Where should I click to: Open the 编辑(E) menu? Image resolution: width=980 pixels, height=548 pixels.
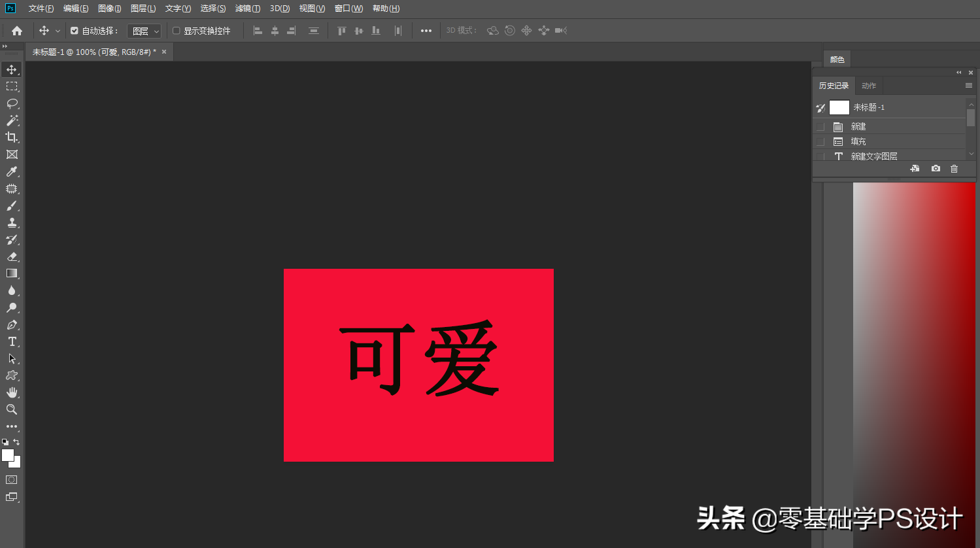click(76, 9)
